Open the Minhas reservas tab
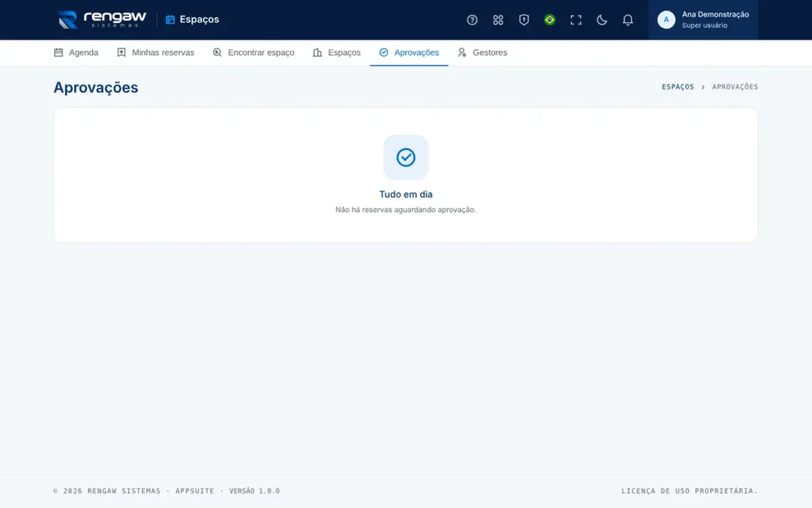812x508 pixels. 155,52
